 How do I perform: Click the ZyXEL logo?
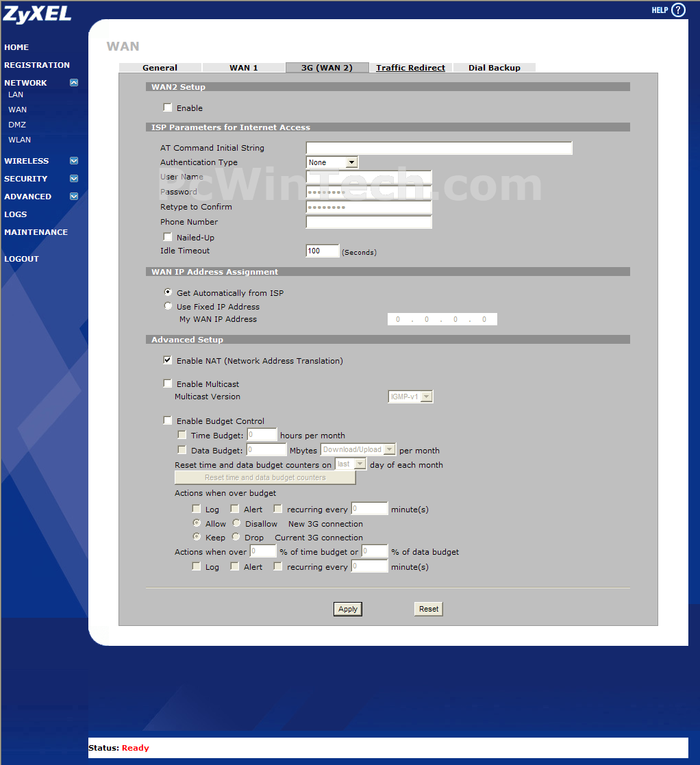tap(37, 14)
